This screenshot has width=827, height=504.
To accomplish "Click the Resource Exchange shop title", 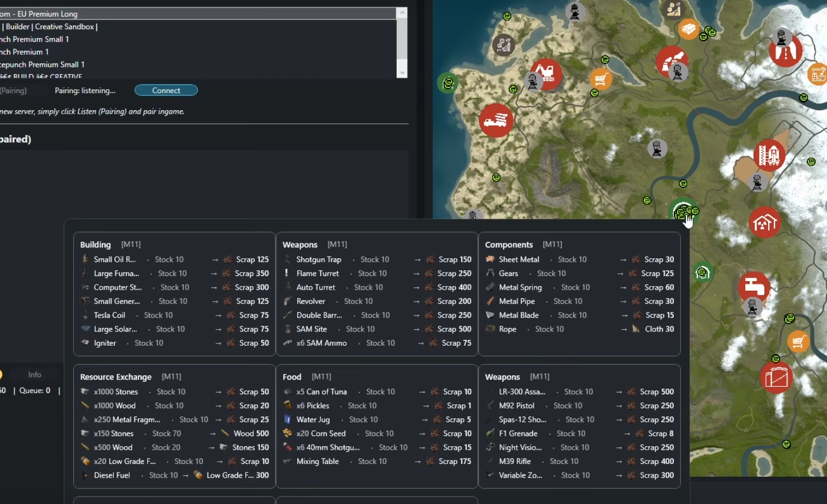I will (116, 377).
